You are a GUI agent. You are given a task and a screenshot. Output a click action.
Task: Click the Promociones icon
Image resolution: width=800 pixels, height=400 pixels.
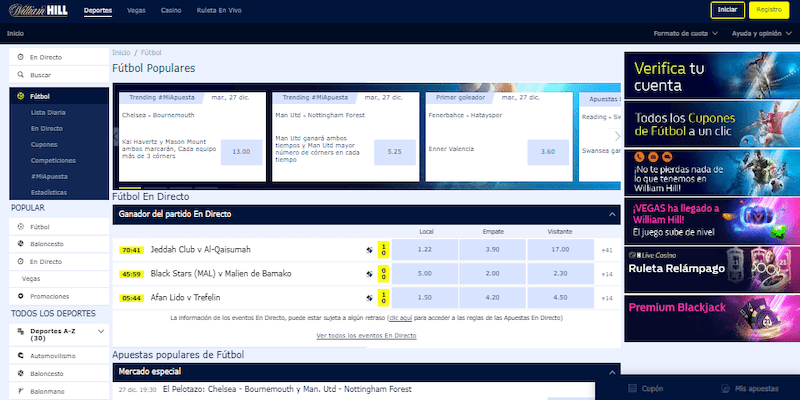[x=20, y=296]
